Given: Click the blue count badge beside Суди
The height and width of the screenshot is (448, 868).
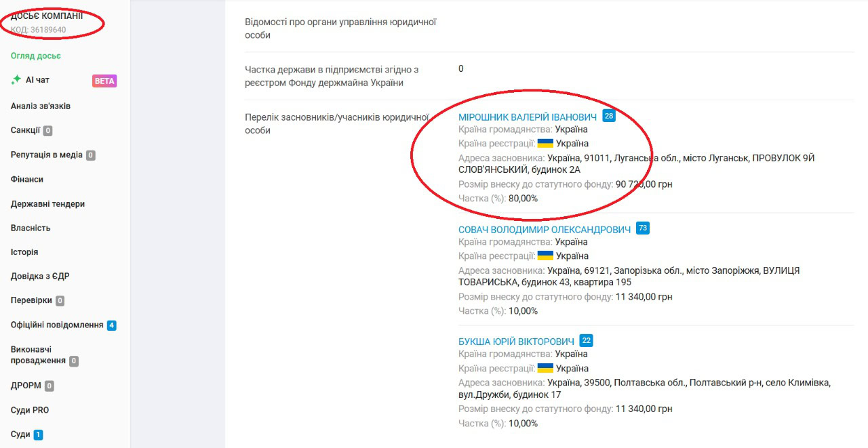Looking at the screenshot, I should click(38, 434).
